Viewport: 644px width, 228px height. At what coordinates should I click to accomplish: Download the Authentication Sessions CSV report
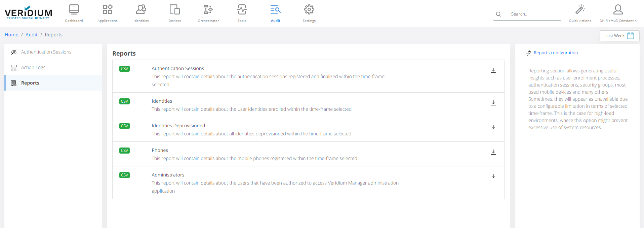point(493,70)
